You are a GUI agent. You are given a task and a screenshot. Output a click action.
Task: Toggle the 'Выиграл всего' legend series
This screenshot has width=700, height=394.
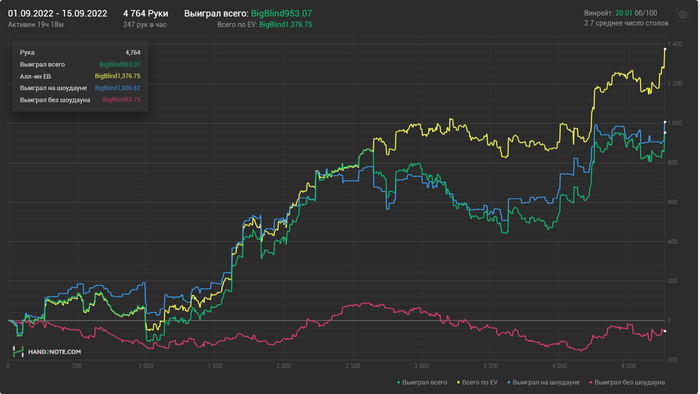(x=422, y=382)
